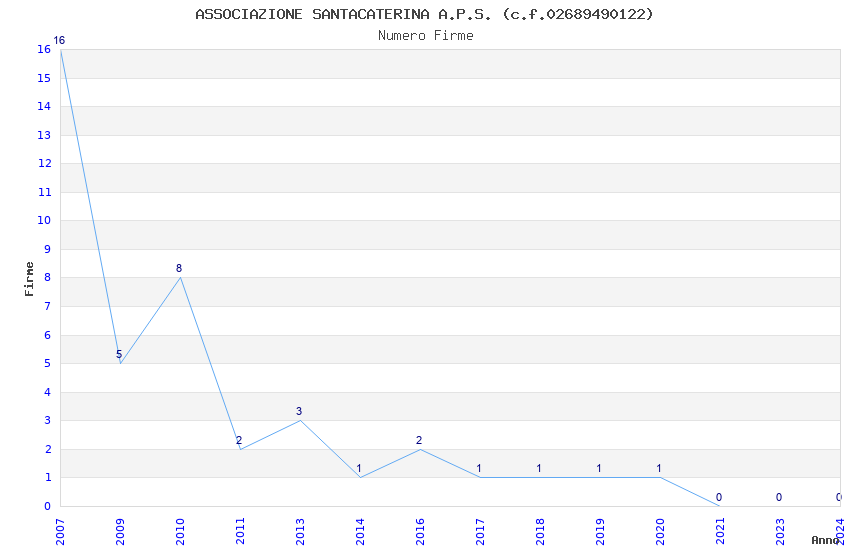
Task: Click y-axis tick value 7
Action: point(48,306)
